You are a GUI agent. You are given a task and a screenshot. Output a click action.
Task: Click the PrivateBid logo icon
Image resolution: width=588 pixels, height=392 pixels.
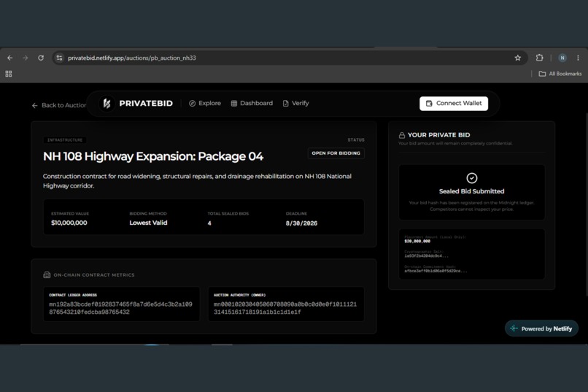pyautogui.click(x=107, y=103)
